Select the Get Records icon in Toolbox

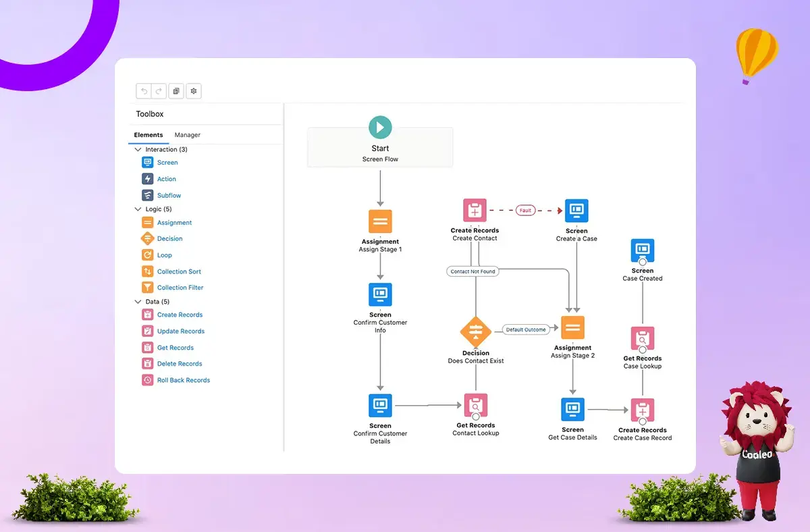(148, 347)
